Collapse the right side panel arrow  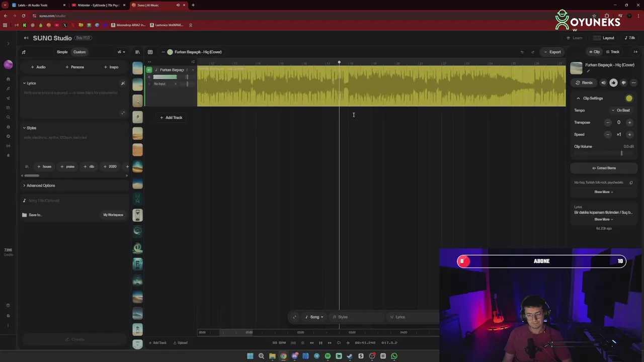pyautogui.click(x=635, y=52)
